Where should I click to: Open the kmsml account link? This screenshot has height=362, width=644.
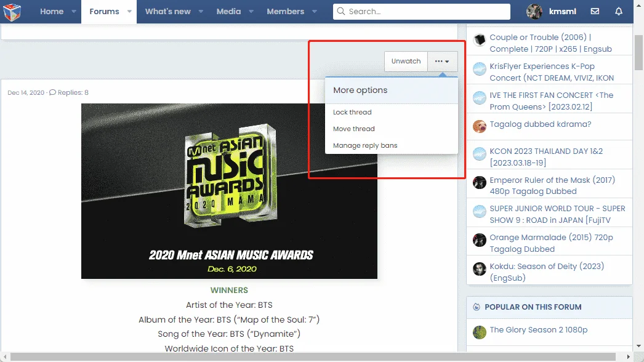(x=562, y=12)
